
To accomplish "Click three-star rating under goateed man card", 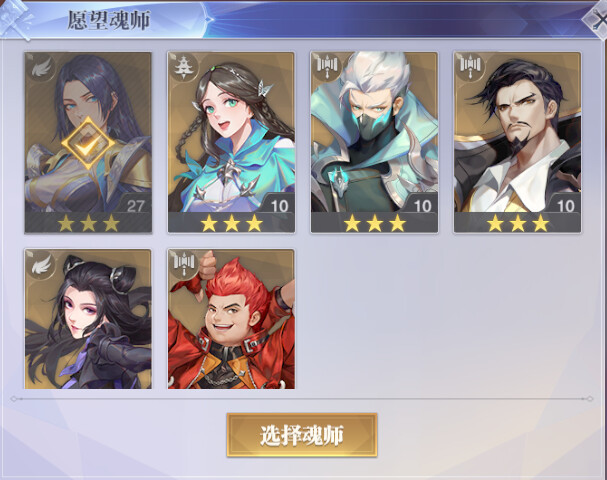I will (518, 223).
